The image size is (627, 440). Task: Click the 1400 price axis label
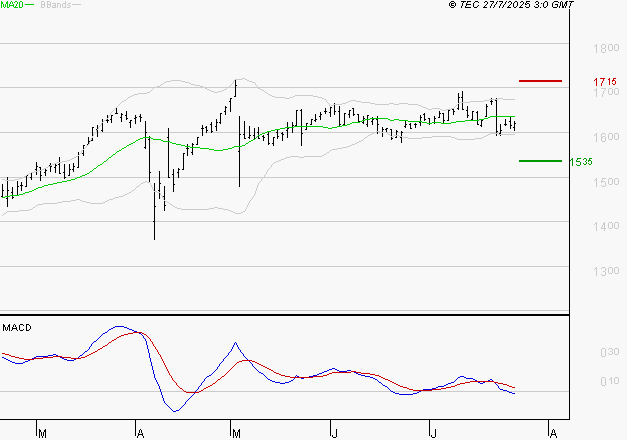pyautogui.click(x=606, y=226)
